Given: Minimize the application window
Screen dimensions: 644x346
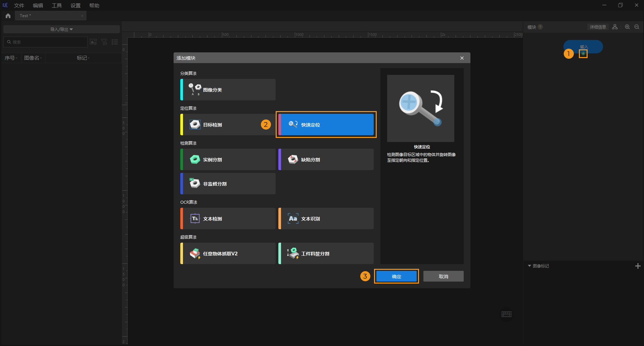Looking at the screenshot, I should click(x=604, y=5).
